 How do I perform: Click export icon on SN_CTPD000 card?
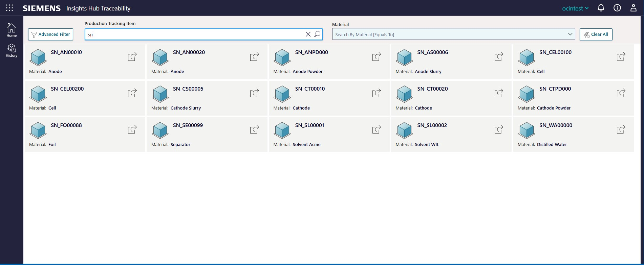(621, 93)
